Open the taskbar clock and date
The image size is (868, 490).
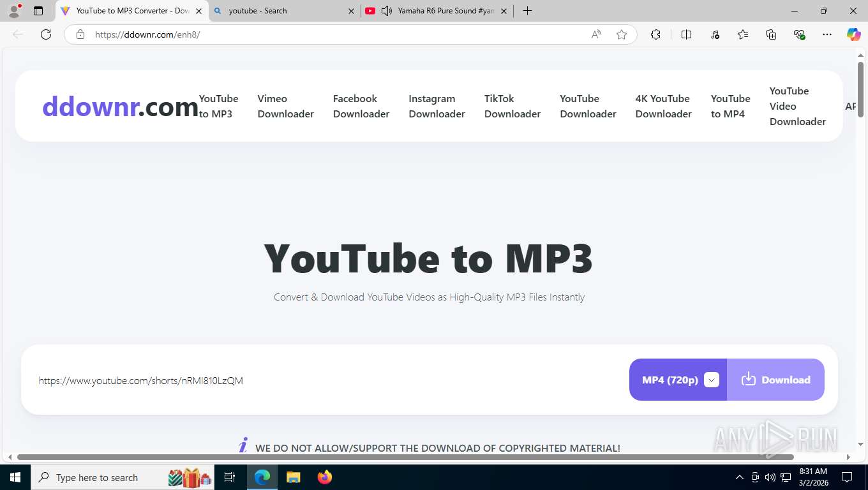[x=813, y=477]
